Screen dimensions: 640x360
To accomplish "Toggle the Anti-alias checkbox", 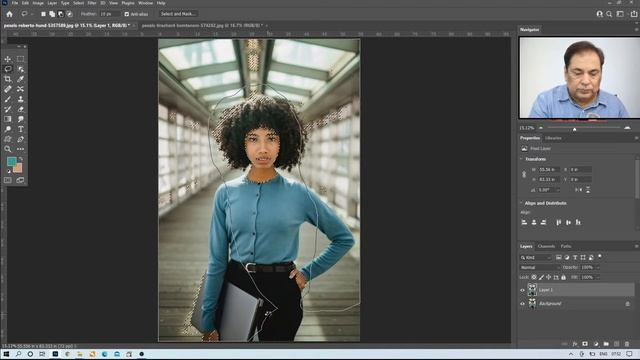I will pyautogui.click(x=127, y=14).
